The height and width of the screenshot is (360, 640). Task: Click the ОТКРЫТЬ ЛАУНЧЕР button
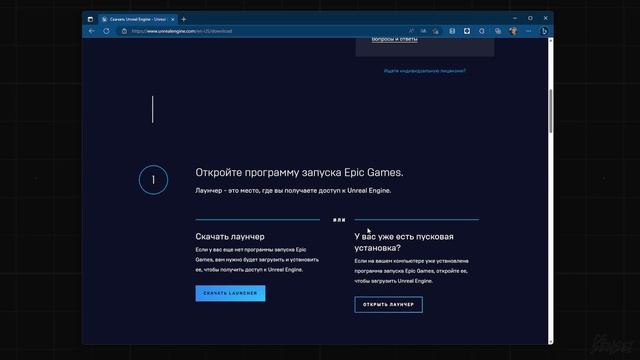point(389,304)
